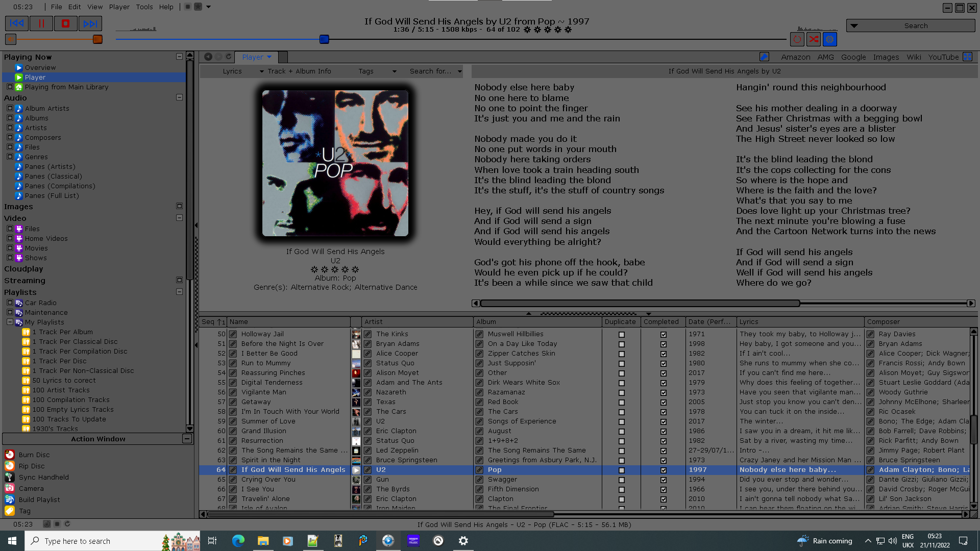Click the Movies video icon

point(19,248)
